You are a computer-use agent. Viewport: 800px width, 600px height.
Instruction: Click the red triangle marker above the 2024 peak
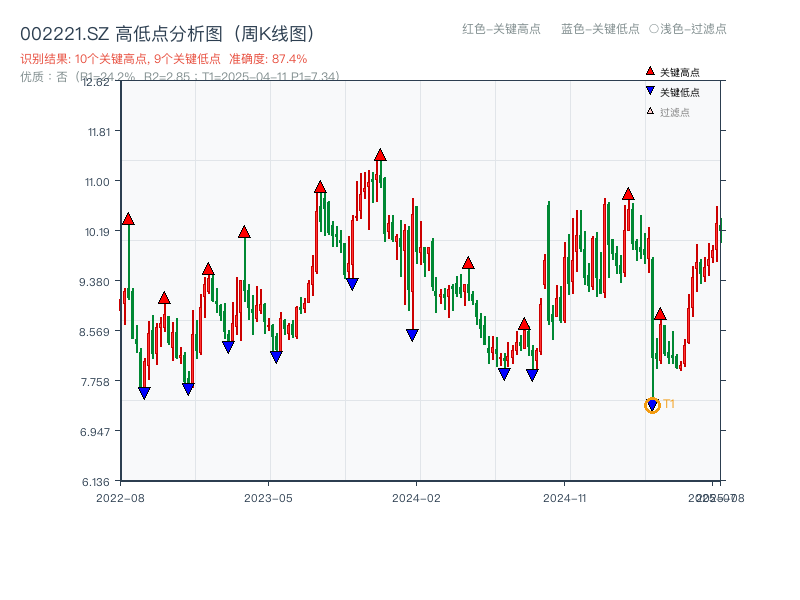(x=380, y=154)
